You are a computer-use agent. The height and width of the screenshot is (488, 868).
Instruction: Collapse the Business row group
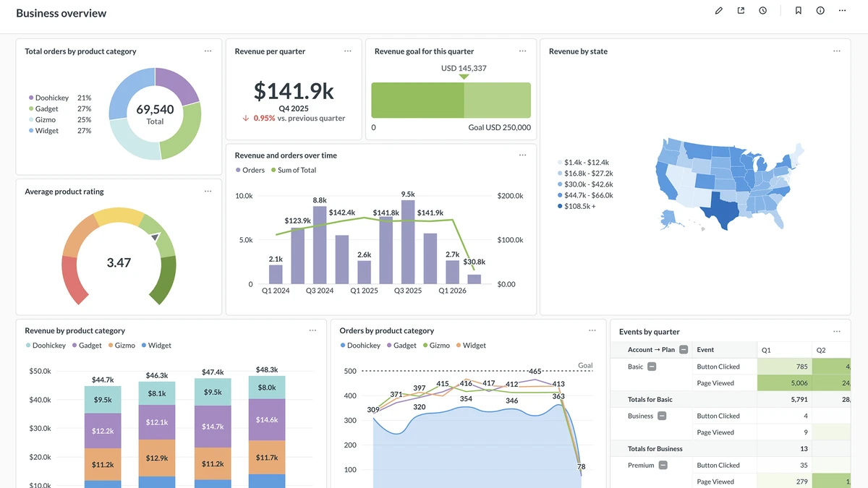662,416
